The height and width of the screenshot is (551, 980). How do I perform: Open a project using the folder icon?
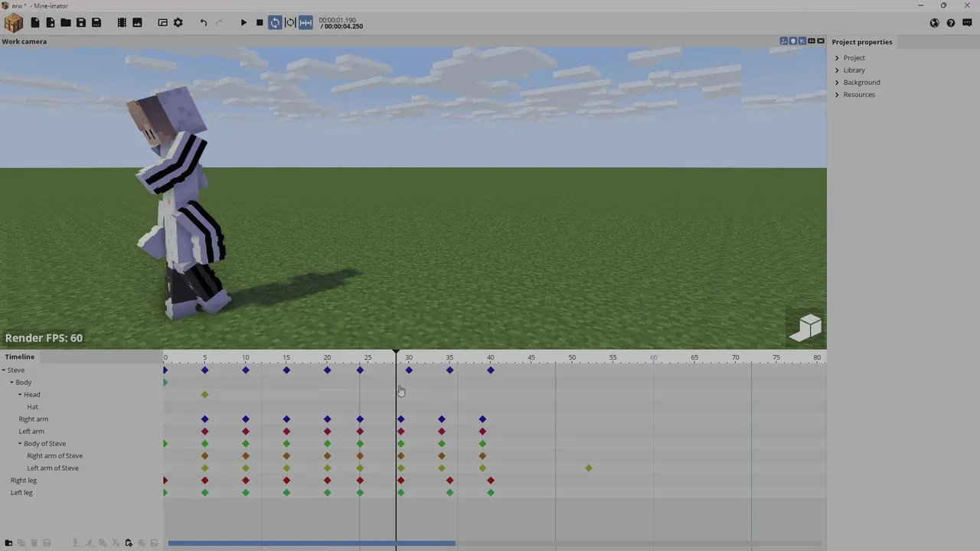(x=66, y=23)
